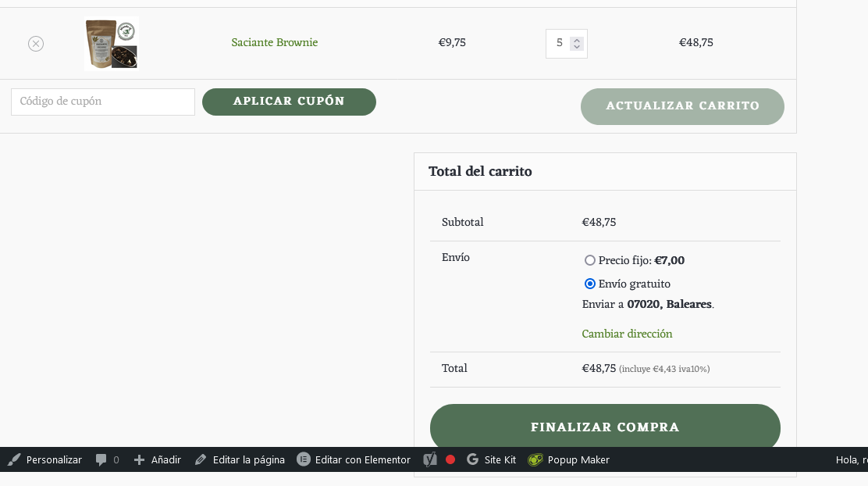The height and width of the screenshot is (486, 868).
Task: Expand the Cambiar dirección address form
Action: 627,334
